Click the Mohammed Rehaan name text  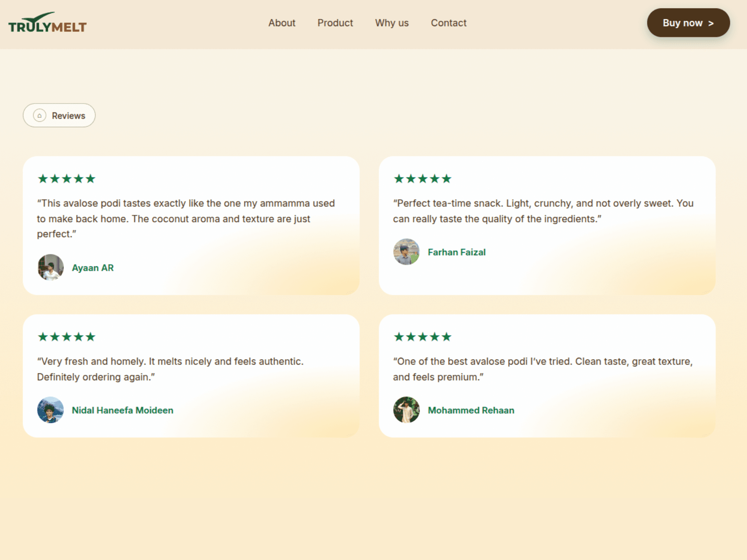pyautogui.click(x=471, y=410)
